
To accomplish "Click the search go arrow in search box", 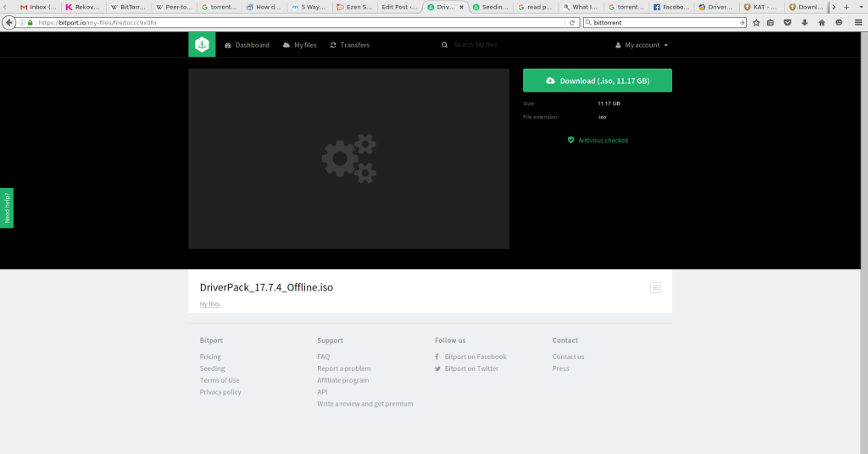I will pyautogui.click(x=742, y=23).
